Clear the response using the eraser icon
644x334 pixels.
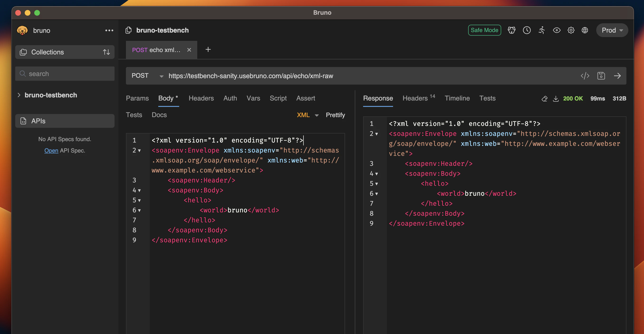tap(544, 99)
